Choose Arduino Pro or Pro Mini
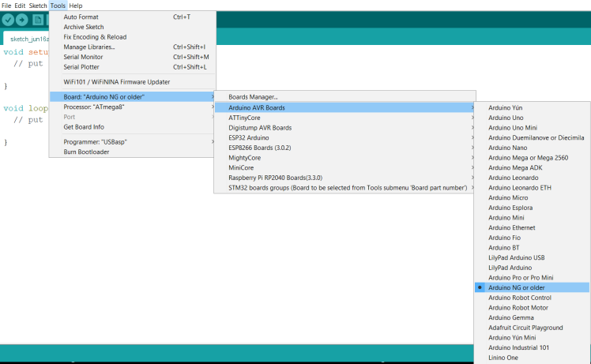Screen dimensions: 591x364 (533, 277)
